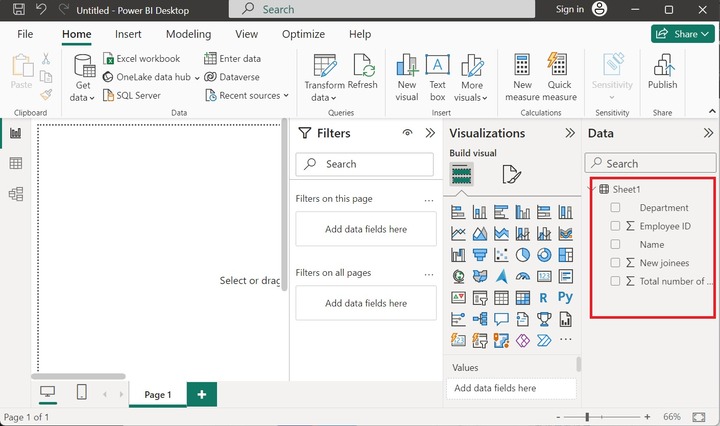Image resolution: width=720 pixels, height=426 pixels.
Task: Switch to desktop layout view
Action: 48,392
